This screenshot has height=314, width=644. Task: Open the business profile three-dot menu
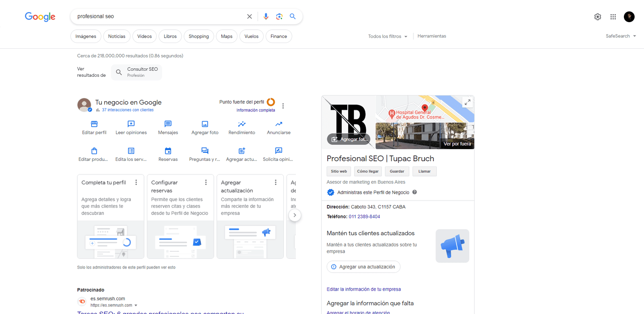tap(283, 106)
